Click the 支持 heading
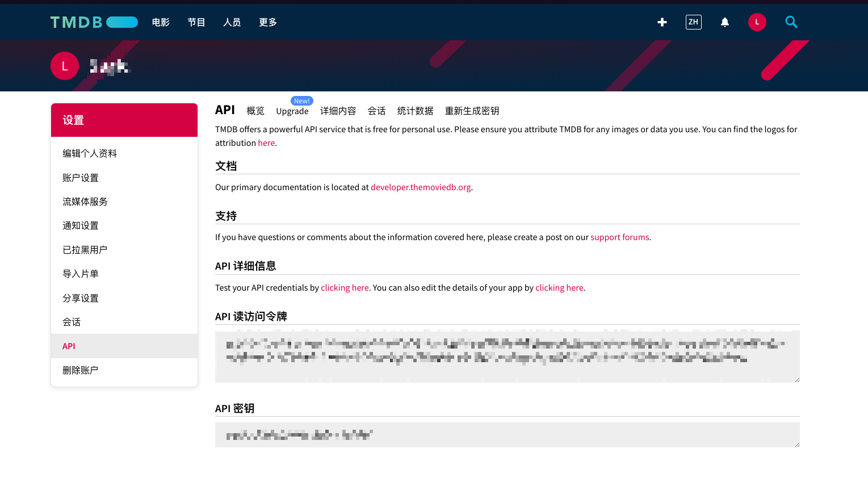This screenshot has width=868, height=499. click(x=226, y=216)
